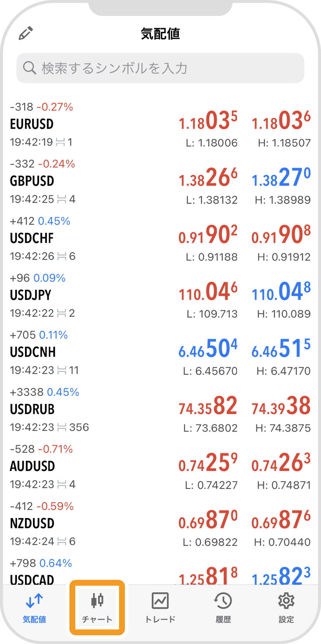The width and height of the screenshot is (321, 644).
Task: Tap the USDCHF bid price 0.91902
Action: pyautogui.click(x=208, y=235)
